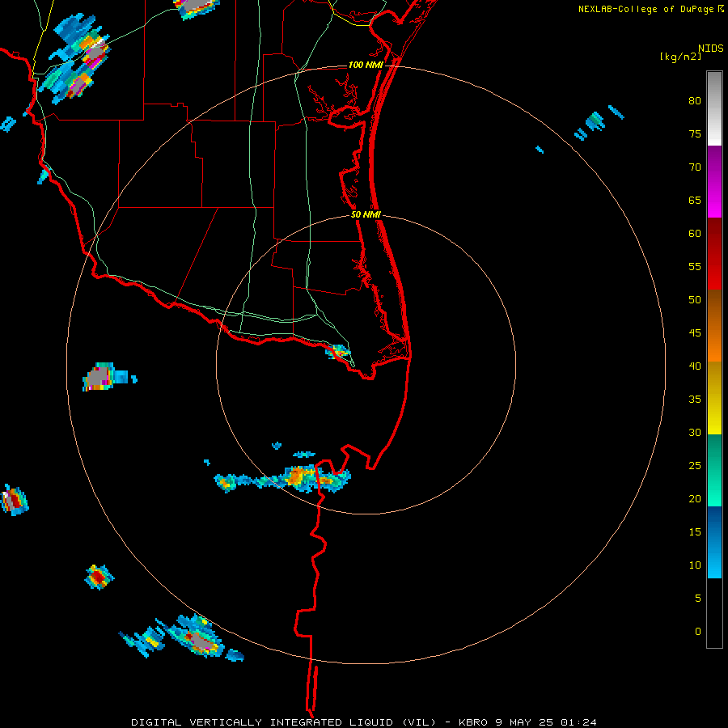This screenshot has width=728, height=728.
Task: Click the 50 NMI range ring label
Action: click(366, 214)
